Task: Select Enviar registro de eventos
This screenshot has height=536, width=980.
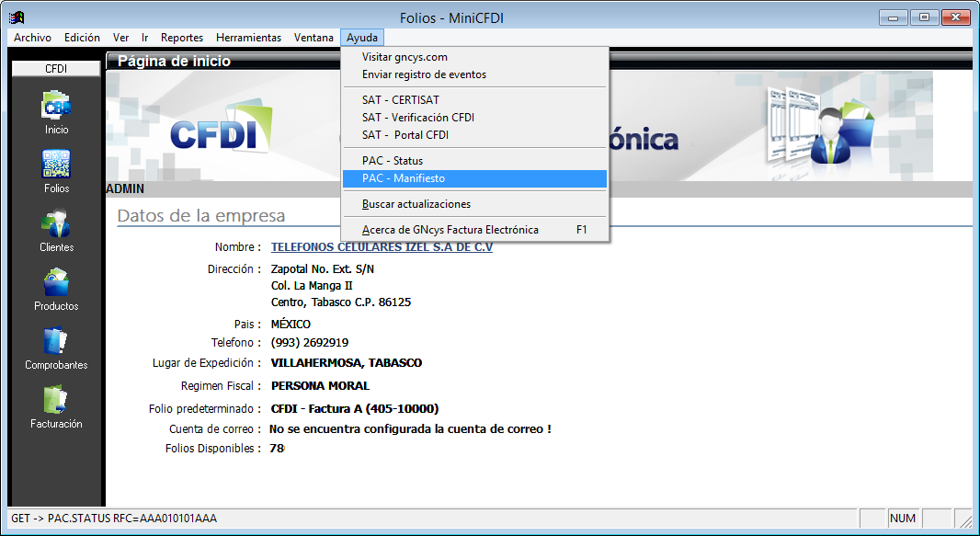Action: coord(475,74)
